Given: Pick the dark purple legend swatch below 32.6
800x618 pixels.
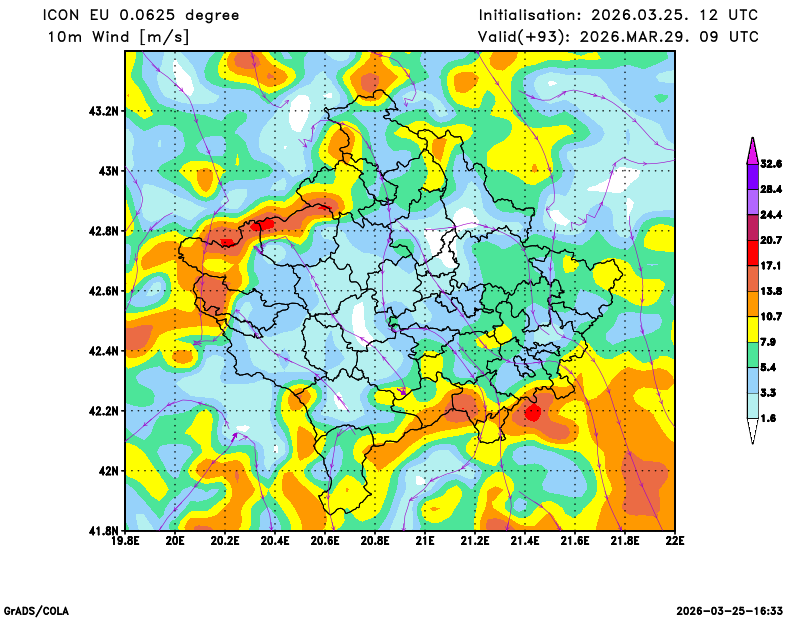Looking at the screenshot, I should (752, 176).
